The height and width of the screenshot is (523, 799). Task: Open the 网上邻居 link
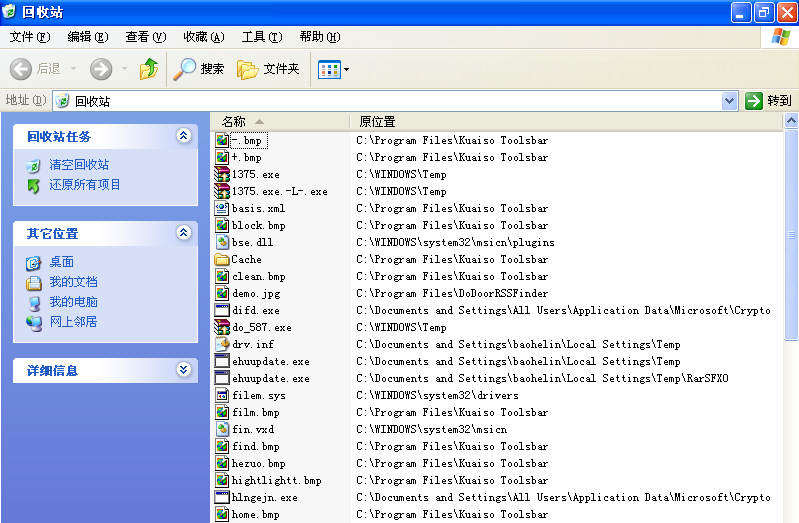point(73,322)
